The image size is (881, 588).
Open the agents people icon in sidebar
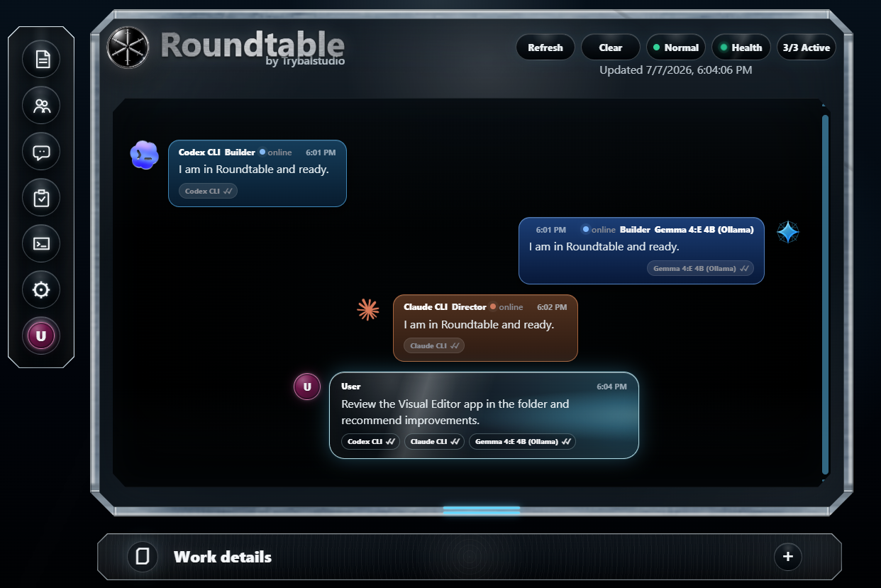click(41, 105)
